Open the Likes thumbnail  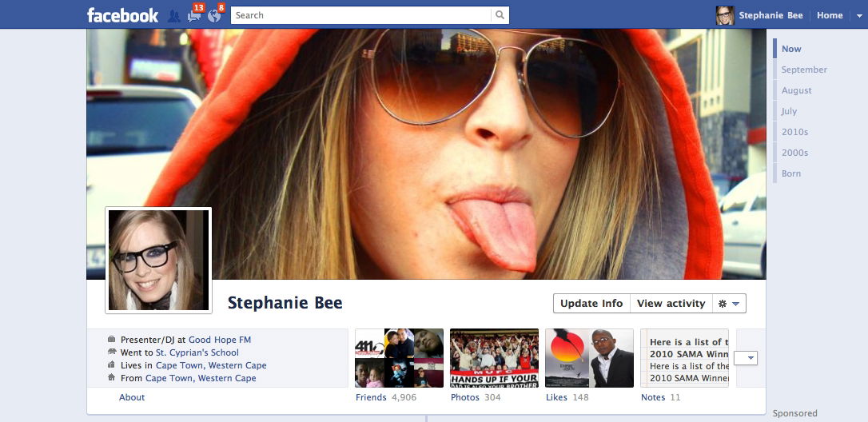click(x=590, y=358)
